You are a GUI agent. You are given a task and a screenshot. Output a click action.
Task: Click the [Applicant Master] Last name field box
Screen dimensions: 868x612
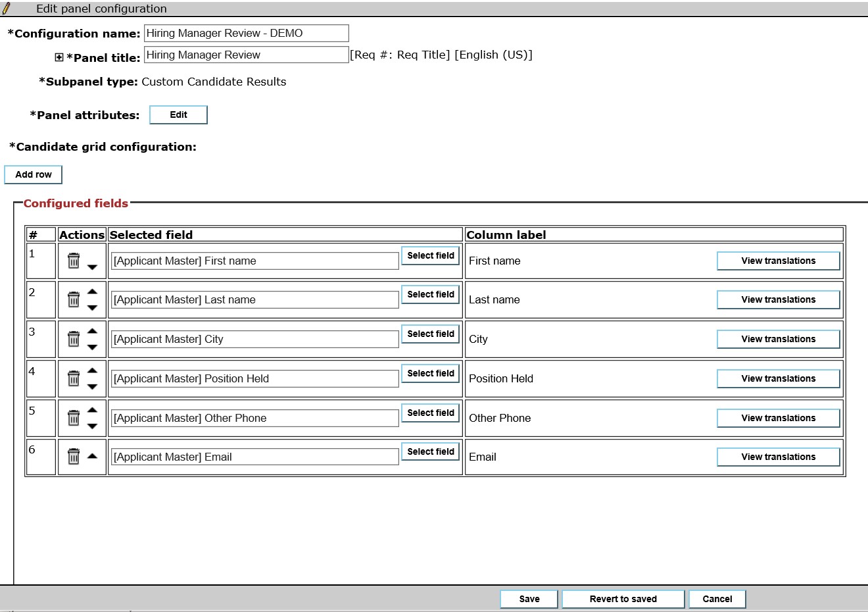click(x=255, y=299)
